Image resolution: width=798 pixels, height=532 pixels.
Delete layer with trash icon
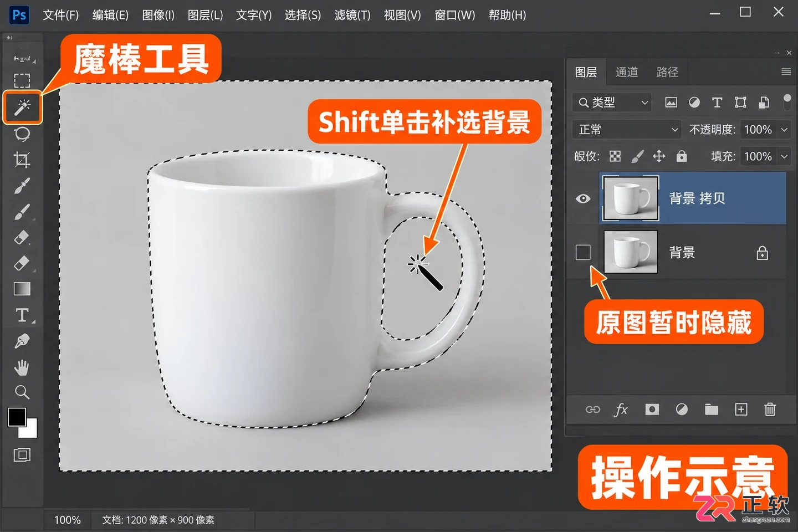point(770,410)
